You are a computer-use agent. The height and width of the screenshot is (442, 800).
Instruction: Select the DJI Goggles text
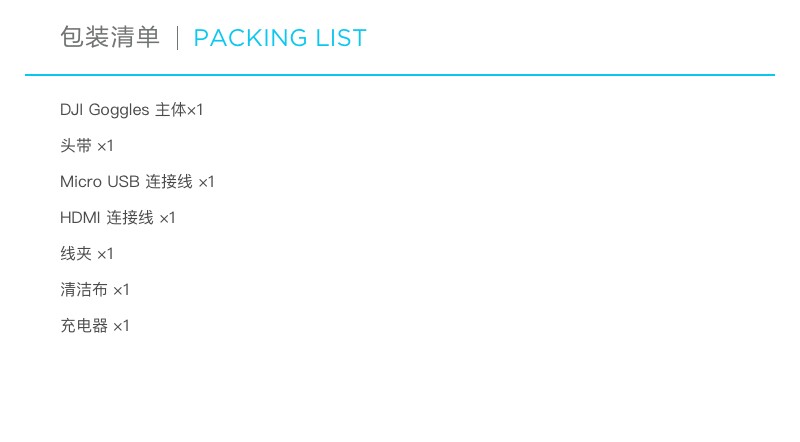[104, 110]
